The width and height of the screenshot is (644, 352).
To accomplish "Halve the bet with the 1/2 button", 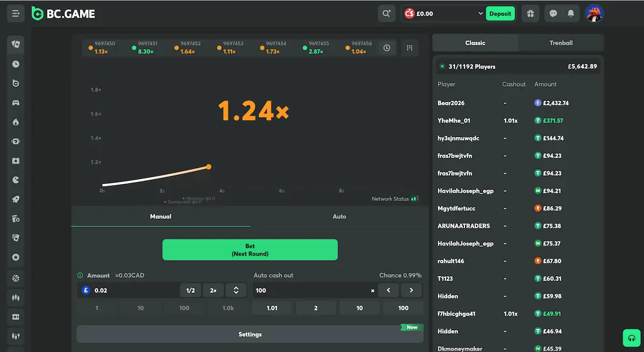I will [x=190, y=290].
